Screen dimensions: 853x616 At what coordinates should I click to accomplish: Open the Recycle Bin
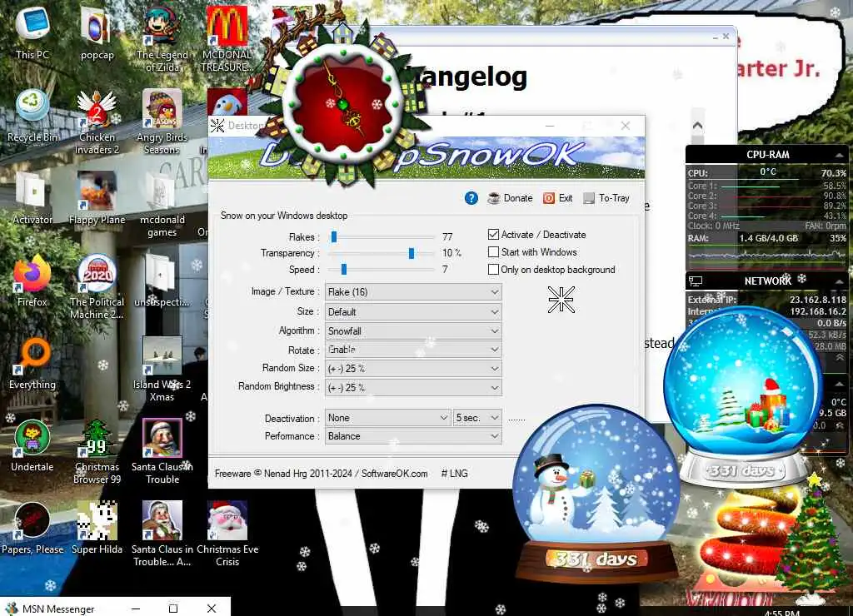coord(32,115)
